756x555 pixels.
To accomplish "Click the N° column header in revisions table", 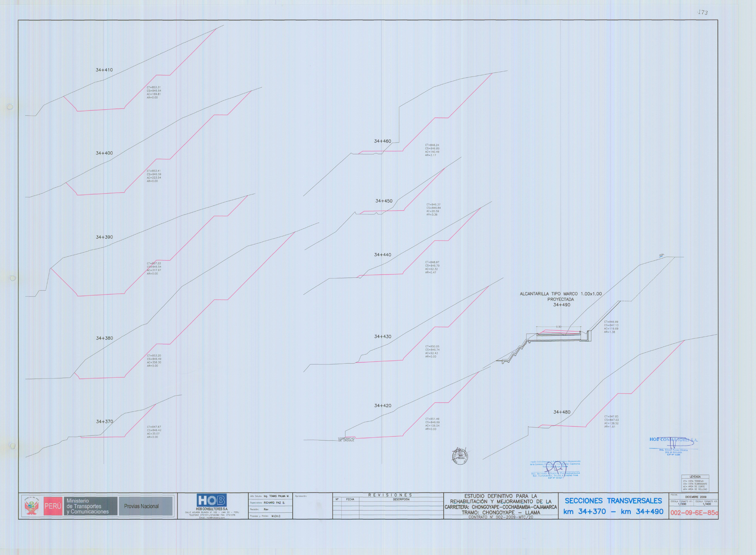I will pyautogui.click(x=337, y=500).
